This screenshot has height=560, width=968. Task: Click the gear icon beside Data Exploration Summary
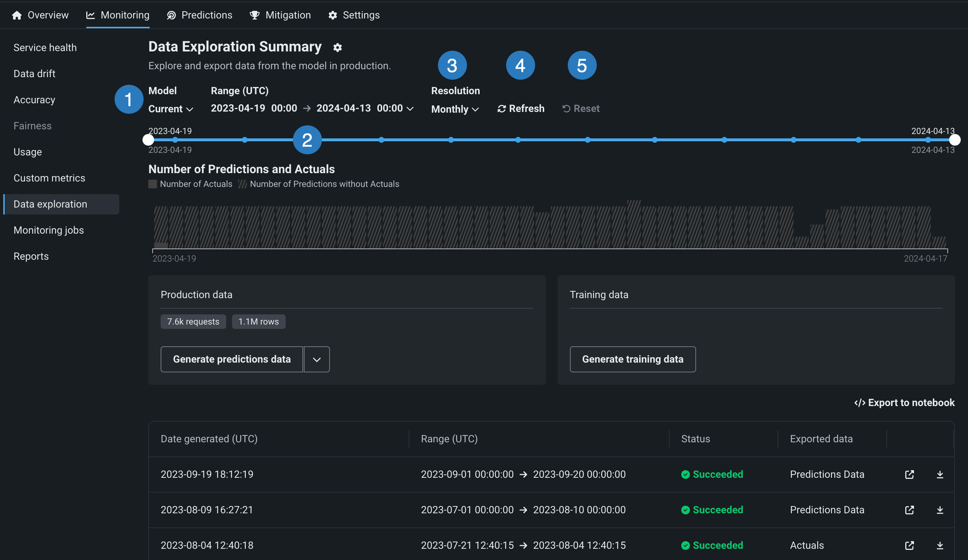(337, 47)
